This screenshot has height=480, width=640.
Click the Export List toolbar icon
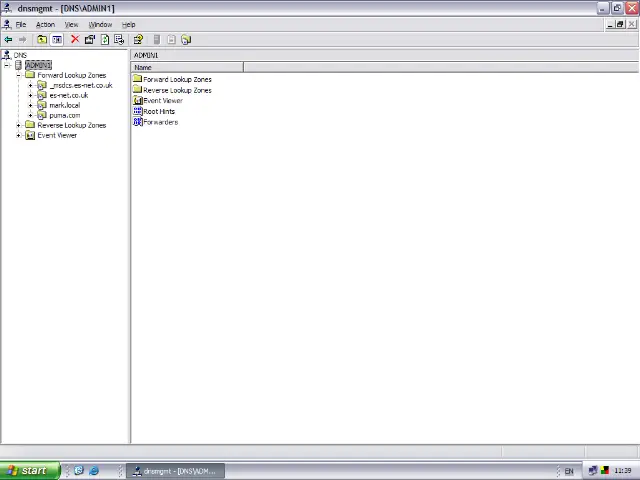point(119,40)
